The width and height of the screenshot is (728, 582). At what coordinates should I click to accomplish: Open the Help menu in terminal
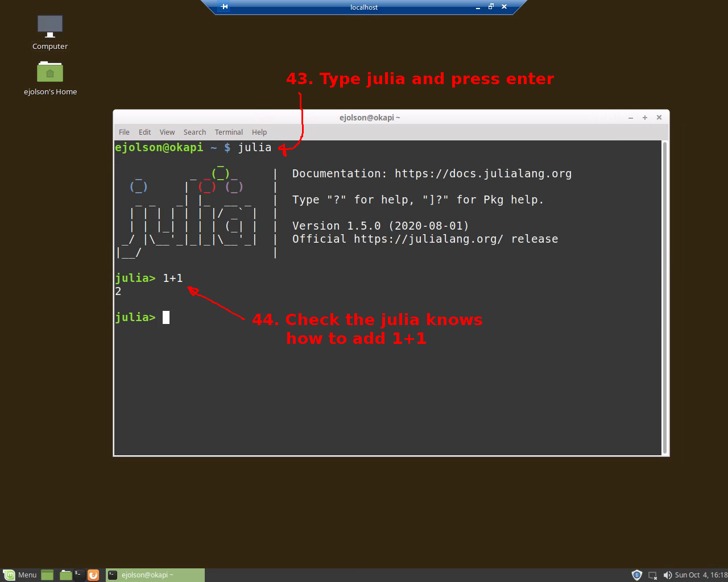coord(259,132)
